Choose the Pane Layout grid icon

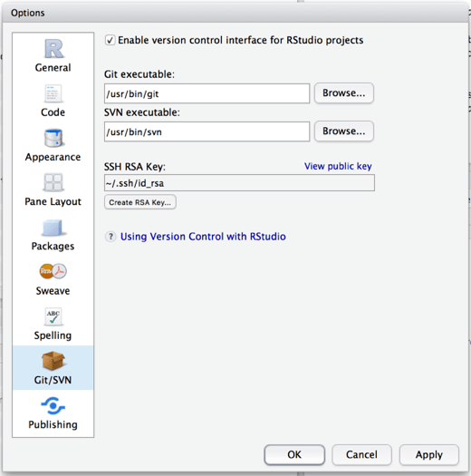[x=53, y=182]
